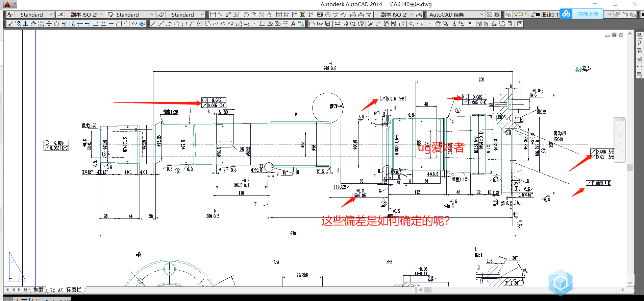Viewport: 644px width, 301px height.
Task: Click the layer color black swatch
Action: [x=538, y=15]
